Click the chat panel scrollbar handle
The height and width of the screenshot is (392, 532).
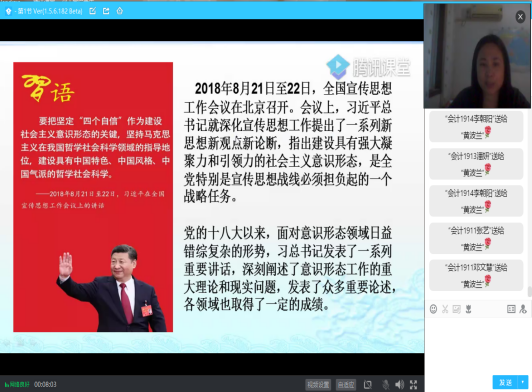pos(529,291)
